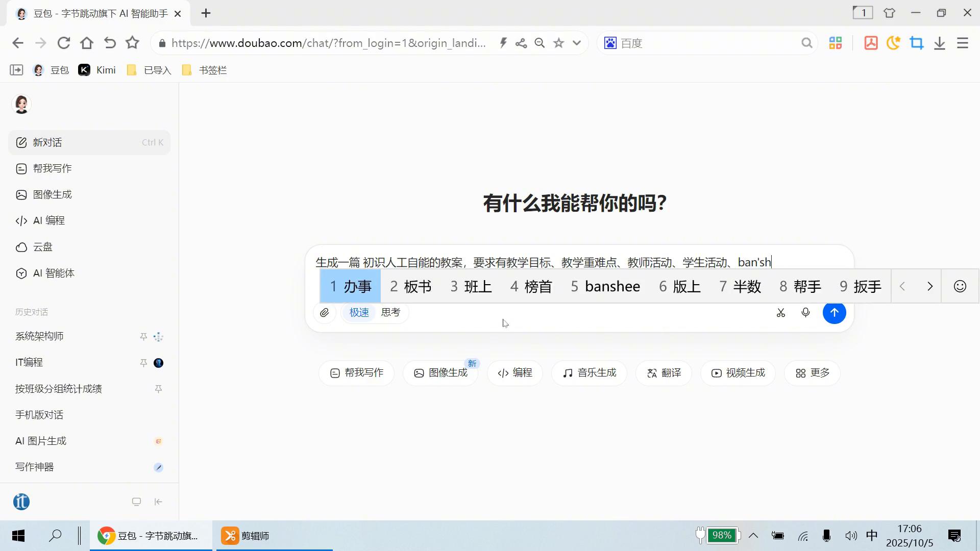
Task: Switch to 思考 thinking mode
Action: pos(391,312)
